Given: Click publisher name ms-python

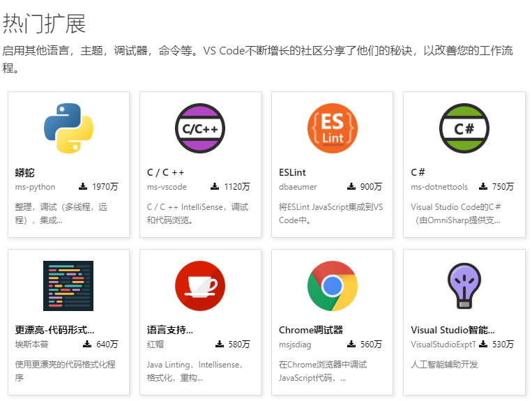Looking at the screenshot, I should [x=35, y=187].
